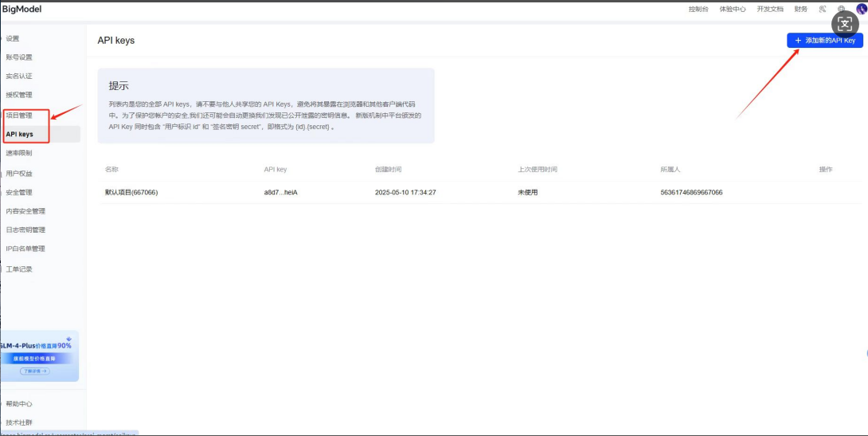
Task: Open 帮助中心 at the sidebar bottom
Action: pyautogui.click(x=19, y=404)
